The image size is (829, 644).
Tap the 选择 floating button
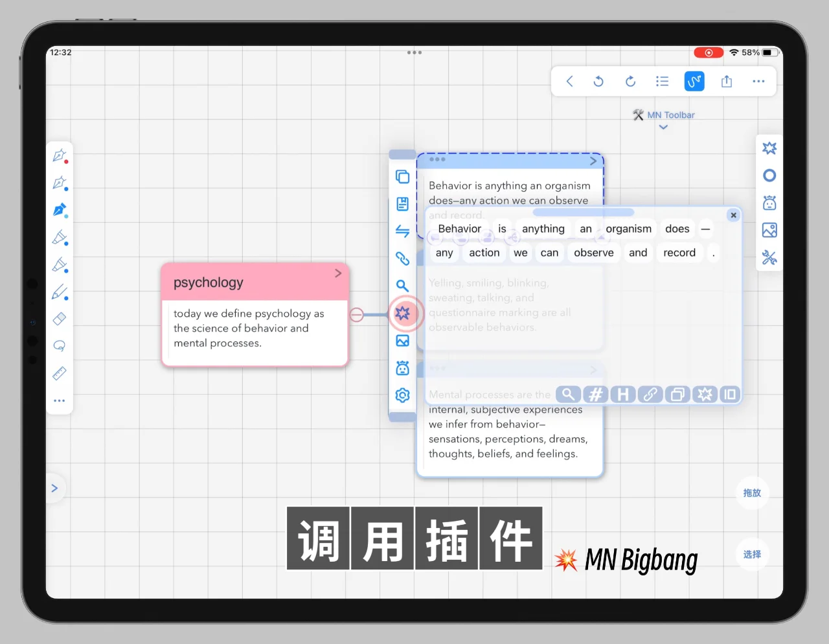click(x=752, y=555)
